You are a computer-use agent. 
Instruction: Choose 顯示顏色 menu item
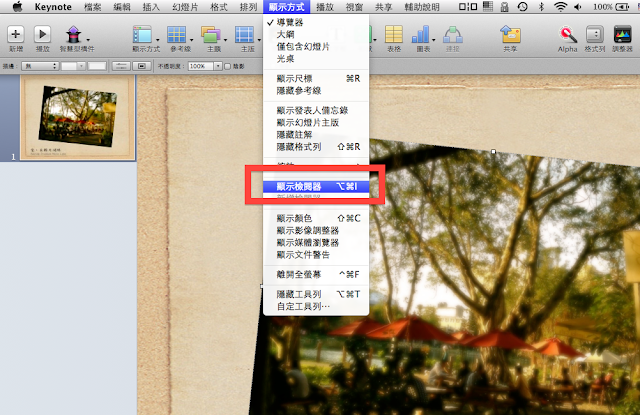coord(316,218)
